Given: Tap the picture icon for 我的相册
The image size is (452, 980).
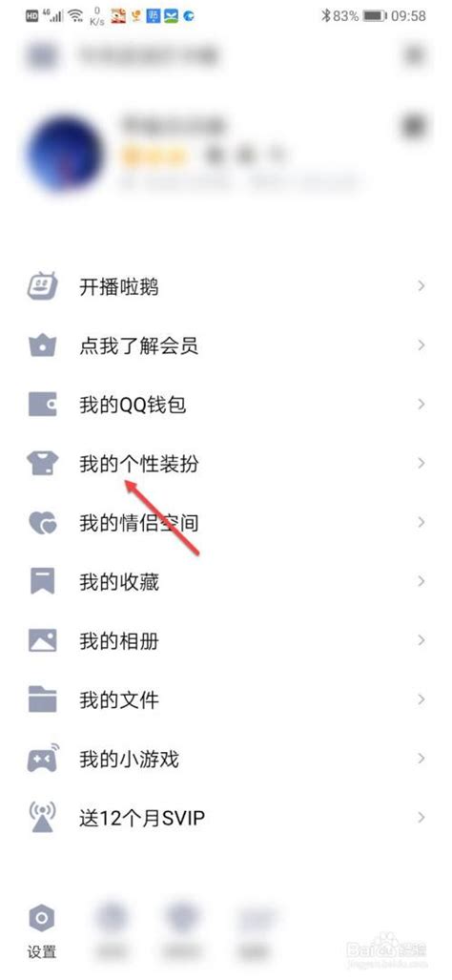Looking at the screenshot, I should point(43,640).
